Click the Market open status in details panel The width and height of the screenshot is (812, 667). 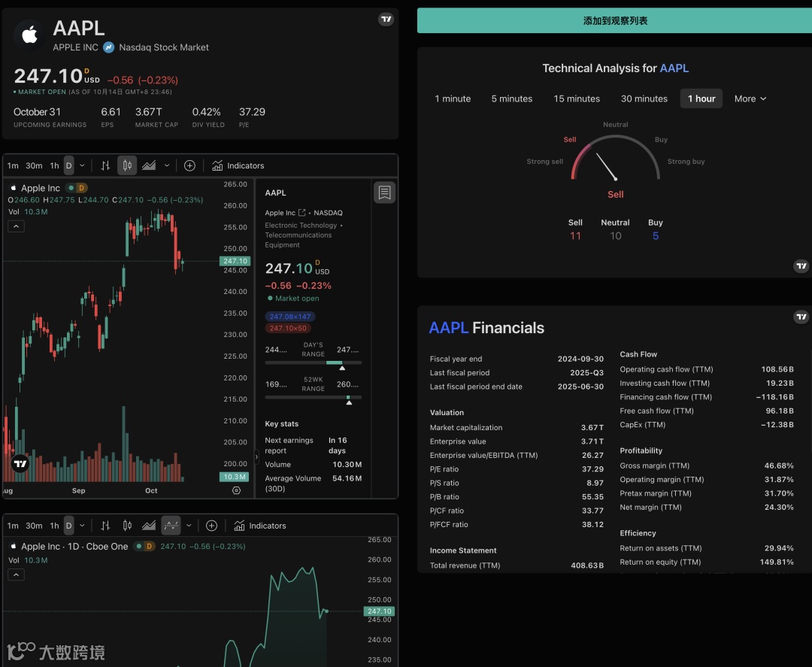point(293,299)
